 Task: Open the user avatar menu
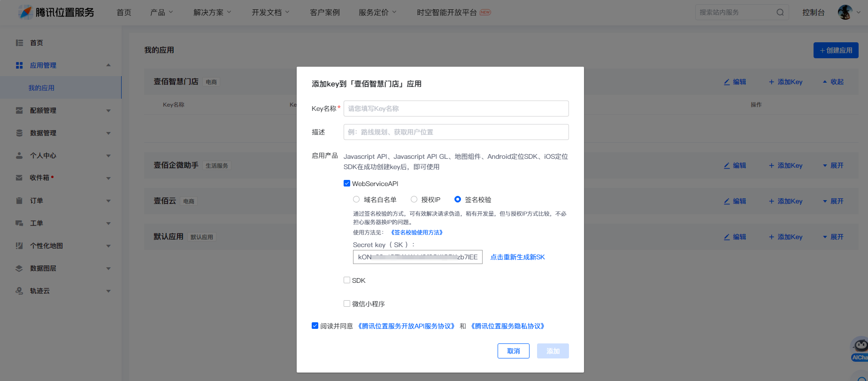[x=845, y=12]
